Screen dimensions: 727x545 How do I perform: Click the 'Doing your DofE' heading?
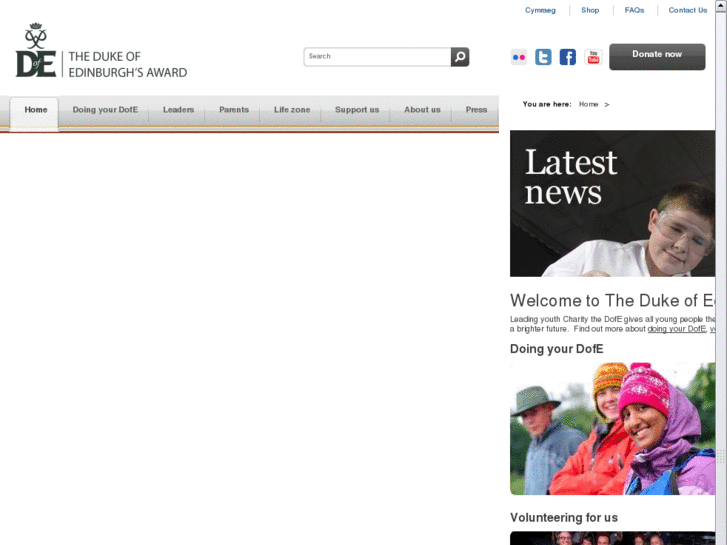[x=556, y=349]
